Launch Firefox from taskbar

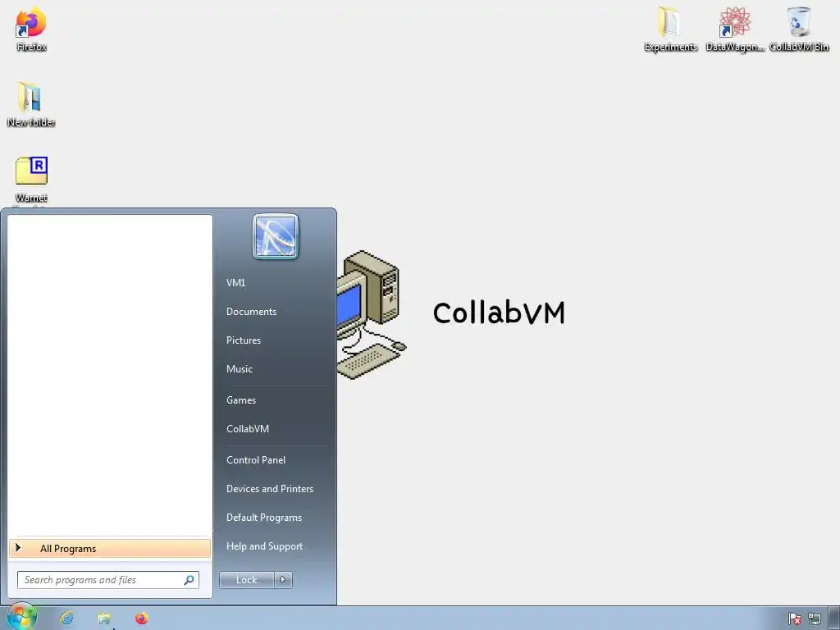pyautogui.click(x=141, y=619)
